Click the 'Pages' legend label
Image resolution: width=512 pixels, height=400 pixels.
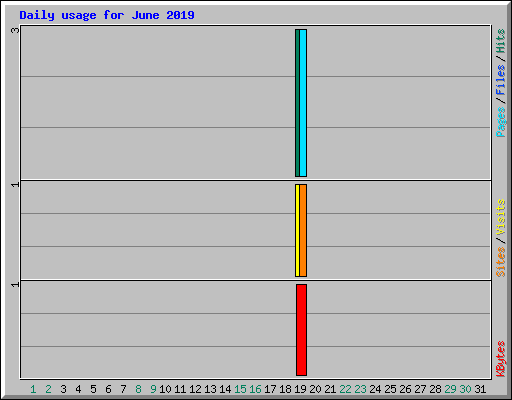[500, 122]
